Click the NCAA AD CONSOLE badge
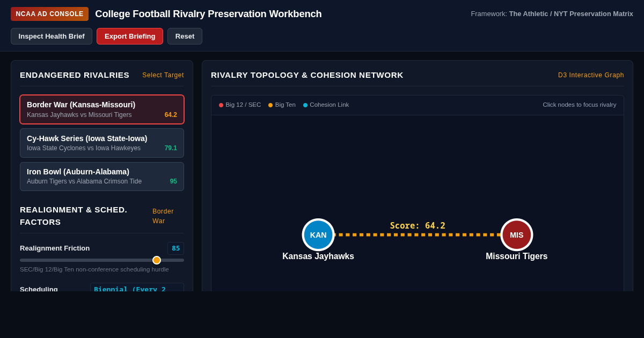The width and height of the screenshot is (644, 338). point(49,14)
